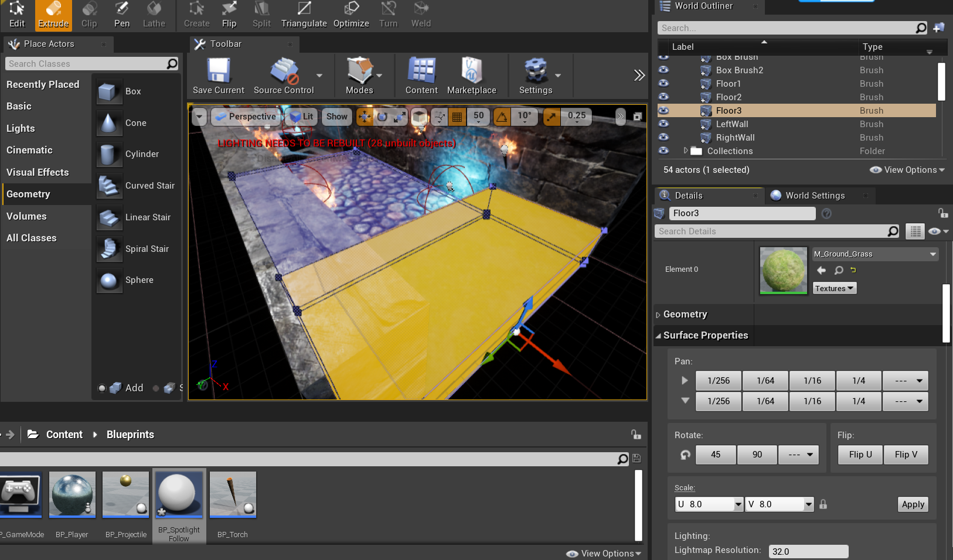This screenshot has width=953, height=560.
Task: Use selected asset arrow for material
Action: coord(821,270)
